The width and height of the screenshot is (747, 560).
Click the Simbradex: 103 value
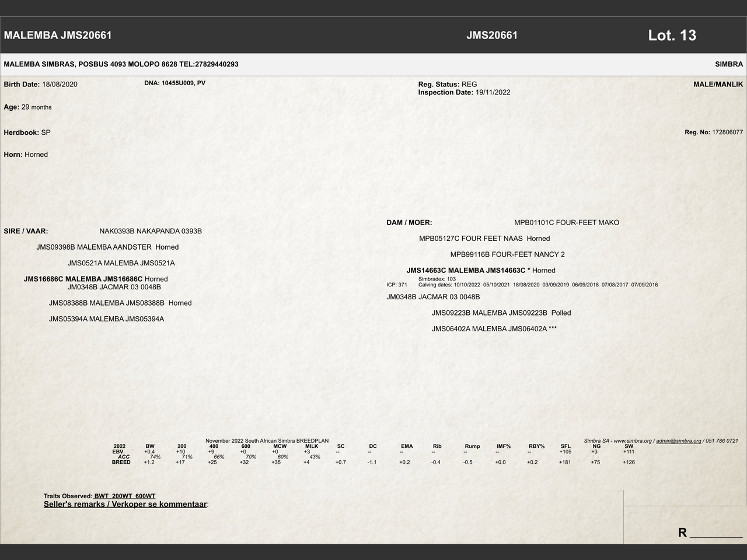point(437,279)
